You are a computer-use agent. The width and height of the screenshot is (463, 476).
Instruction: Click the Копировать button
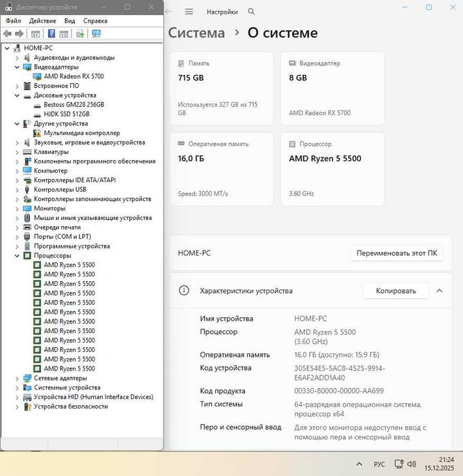[x=396, y=291]
